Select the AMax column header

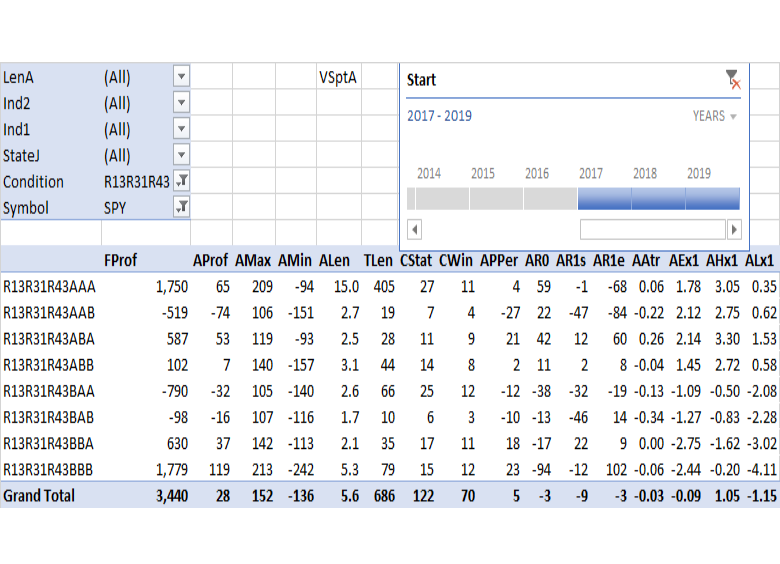(253, 261)
